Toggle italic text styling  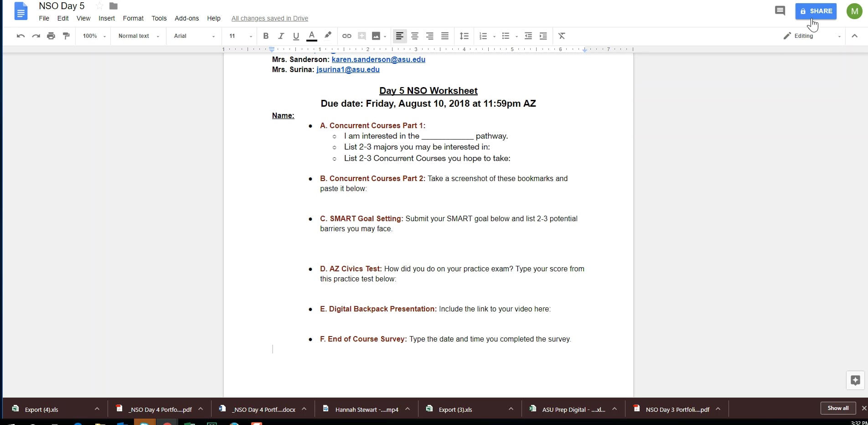[281, 36]
